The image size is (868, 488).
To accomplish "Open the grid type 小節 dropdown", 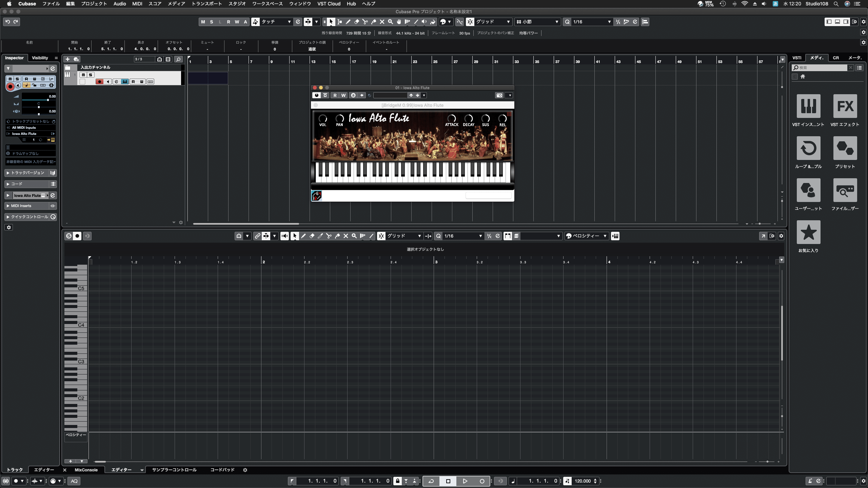I will coord(537,22).
